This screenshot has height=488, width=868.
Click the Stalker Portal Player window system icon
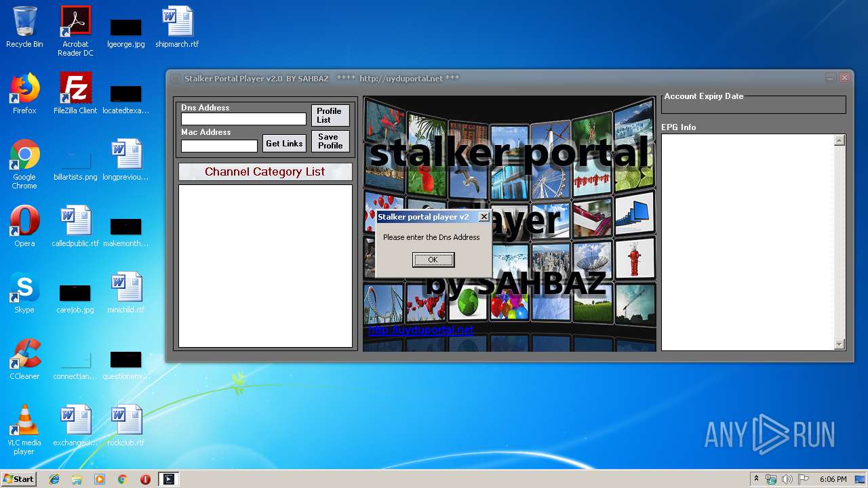[175, 79]
